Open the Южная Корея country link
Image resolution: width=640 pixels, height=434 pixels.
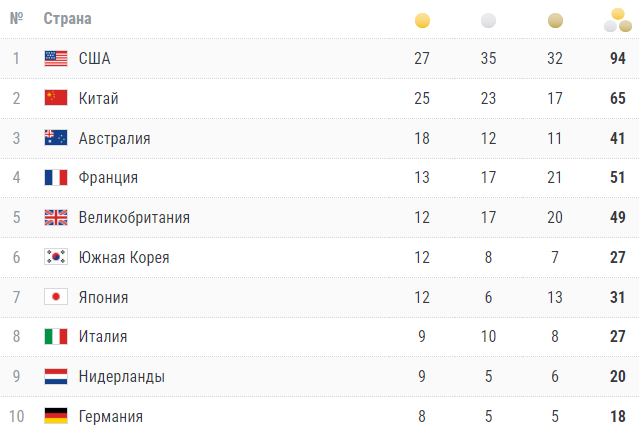point(124,257)
